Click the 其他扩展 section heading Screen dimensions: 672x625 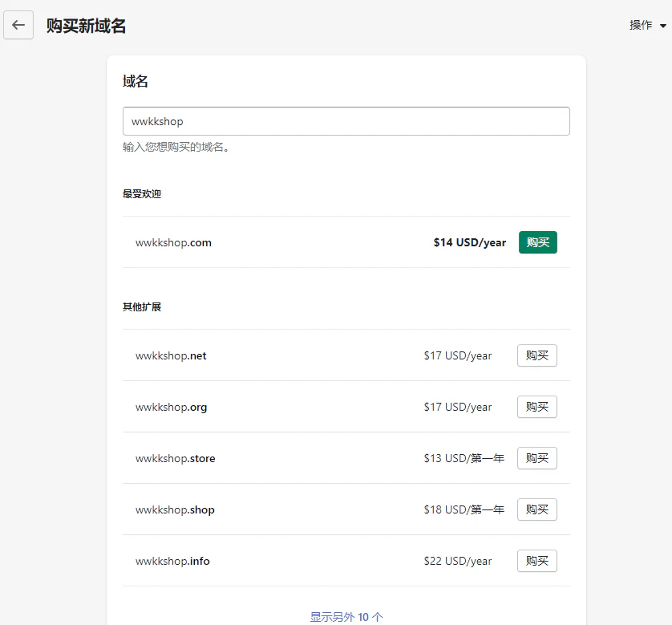pos(142,306)
